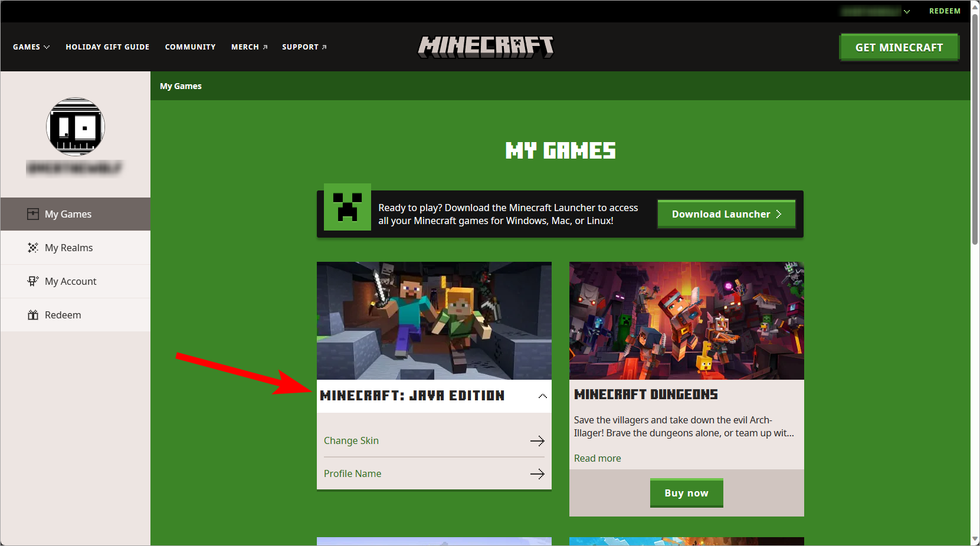This screenshot has width=980, height=546.
Task: Click external link icon next to Merch
Action: point(266,47)
